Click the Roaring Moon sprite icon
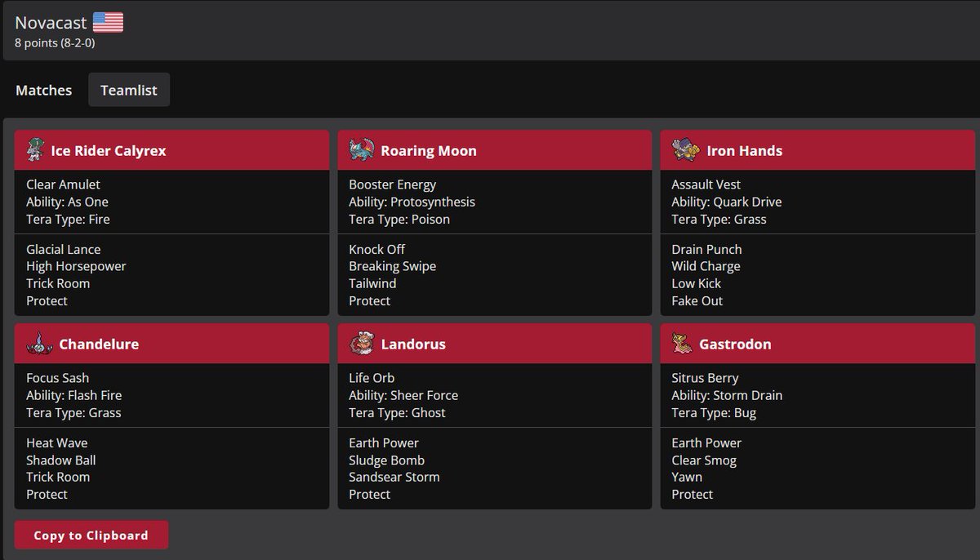The width and height of the screenshot is (980, 560). (361, 150)
